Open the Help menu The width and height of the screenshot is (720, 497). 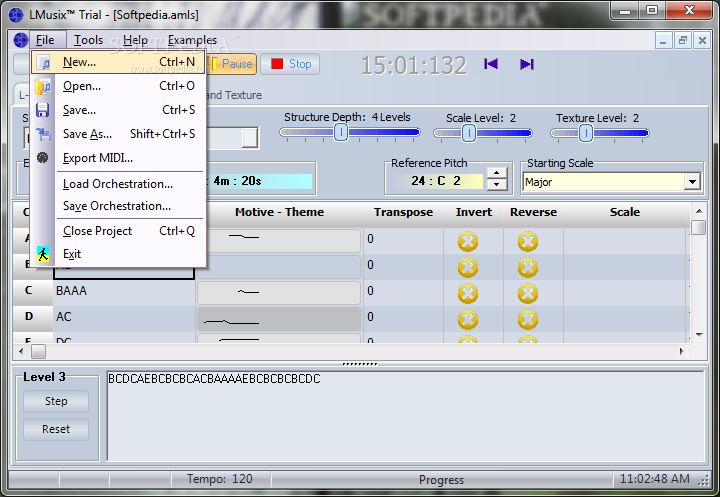coord(135,40)
